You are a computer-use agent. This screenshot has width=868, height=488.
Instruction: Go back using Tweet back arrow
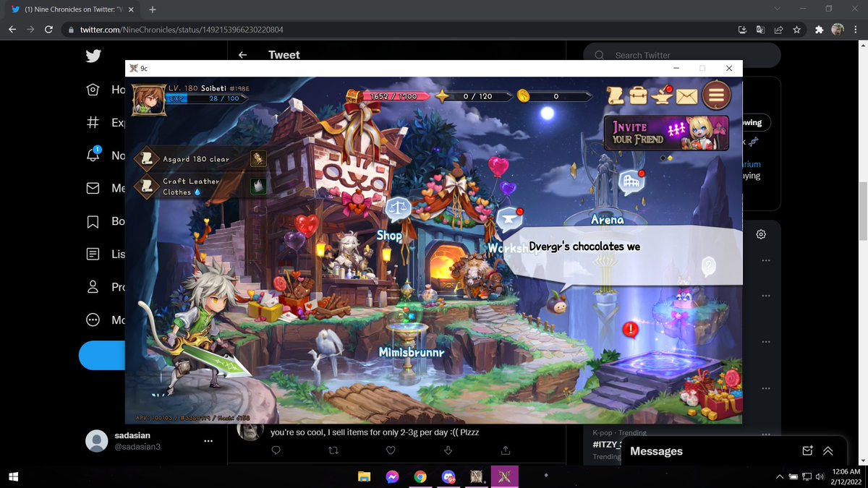(x=242, y=55)
